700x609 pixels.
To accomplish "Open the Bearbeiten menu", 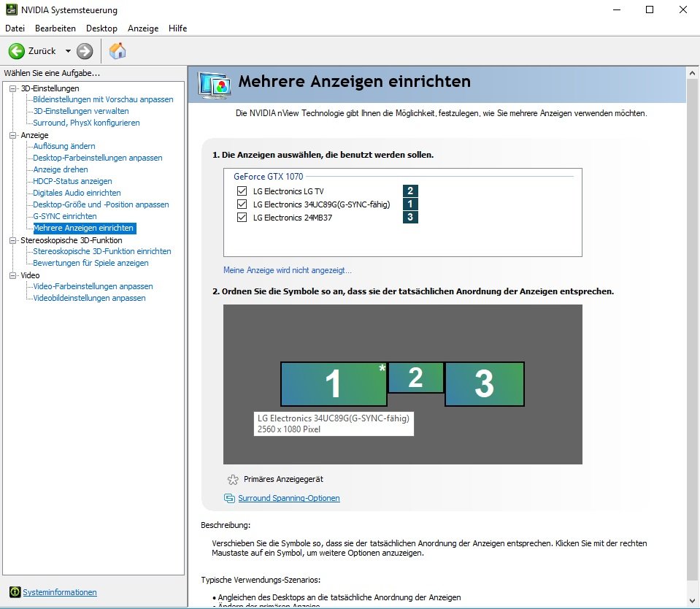I will (x=55, y=28).
